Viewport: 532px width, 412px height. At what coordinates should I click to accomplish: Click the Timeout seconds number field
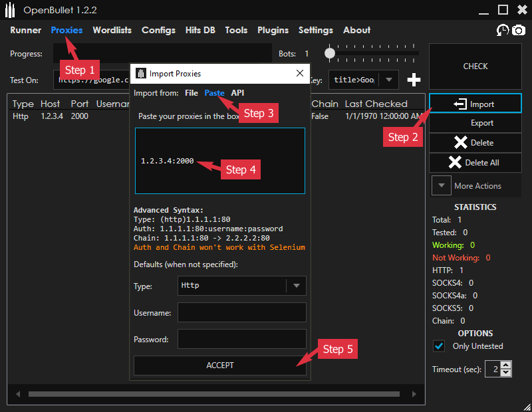point(493,369)
